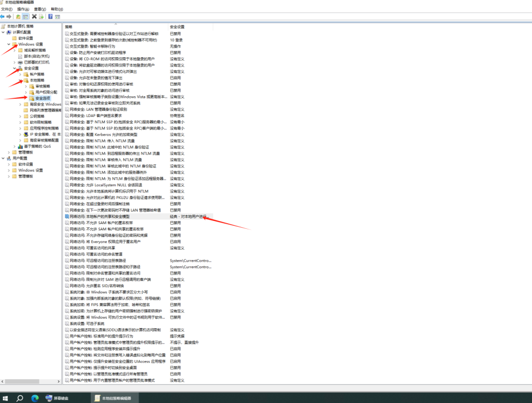Select the 脚本(启动/关机) tree item
Viewport: 532px width, 403px height.
(x=37, y=56)
